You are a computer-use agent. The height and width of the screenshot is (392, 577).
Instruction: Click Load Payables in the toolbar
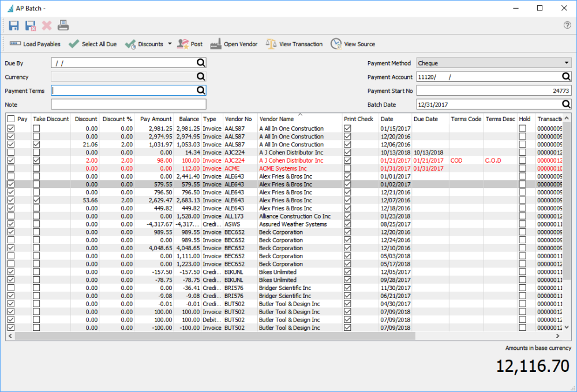pos(35,44)
